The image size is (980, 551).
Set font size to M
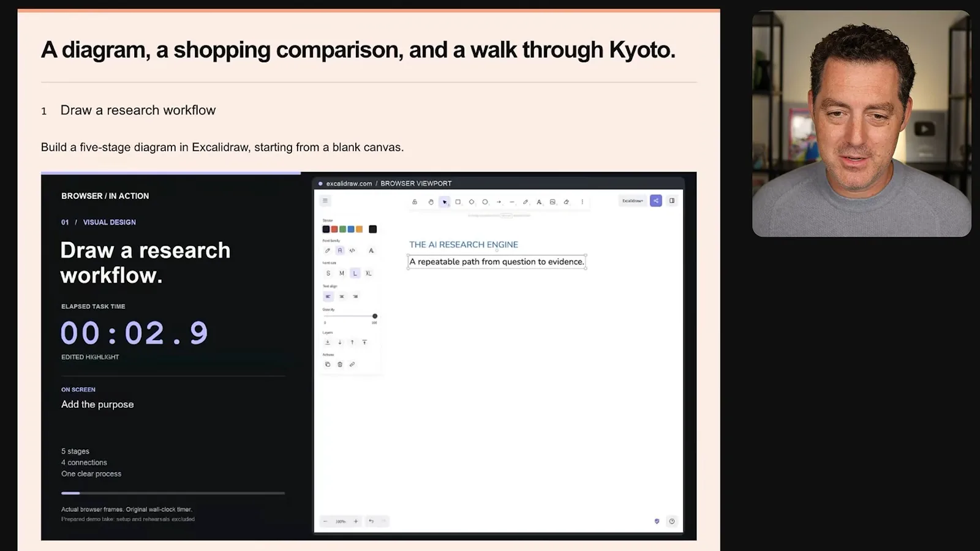click(x=342, y=274)
